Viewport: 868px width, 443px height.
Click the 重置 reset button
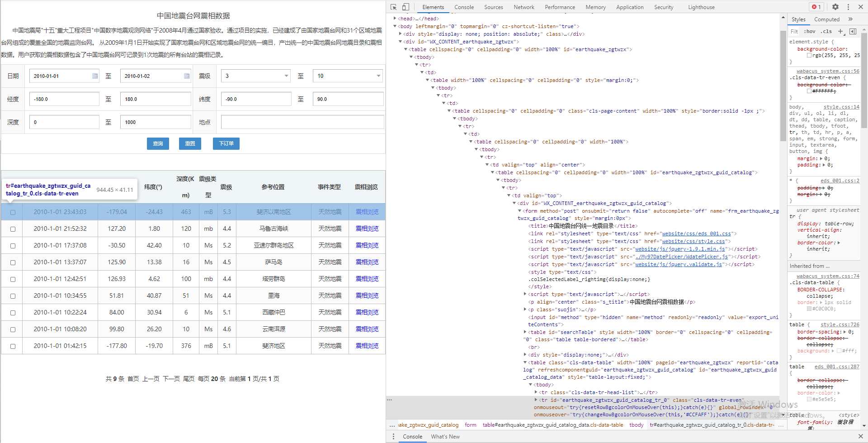pos(190,143)
